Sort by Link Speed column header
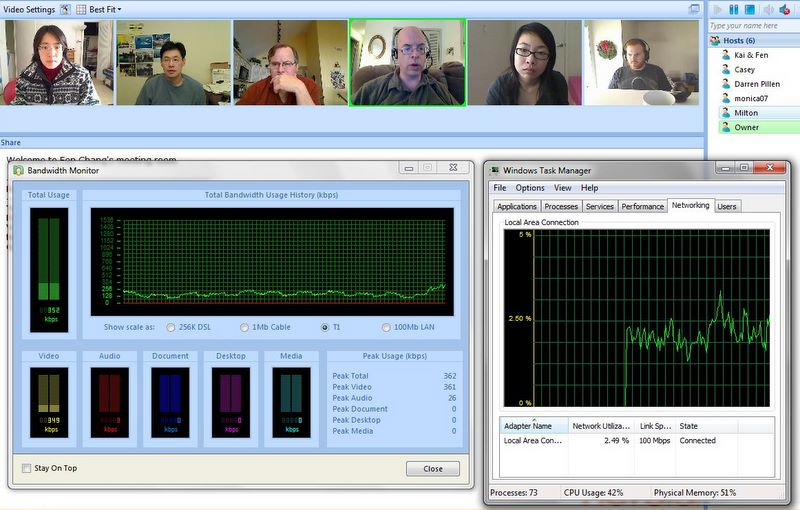Viewport: 800px width, 510px height. [655, 426]
